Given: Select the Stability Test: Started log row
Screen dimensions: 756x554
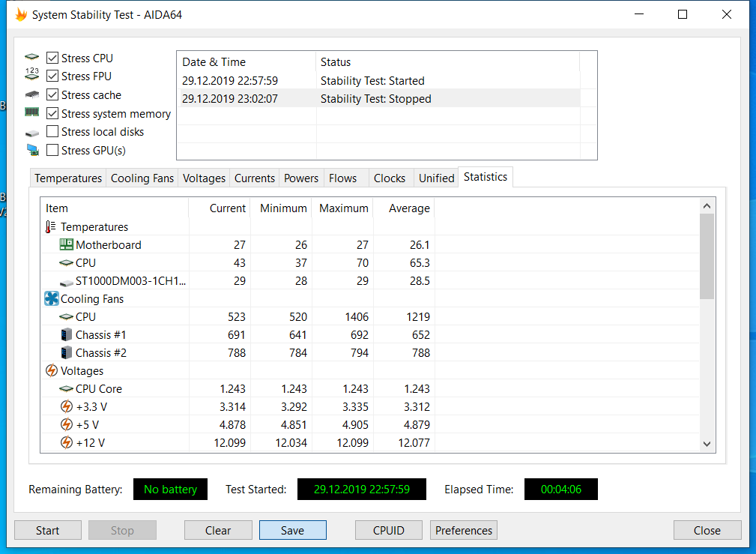Looking at the screenshot, I should click(x=379, y=81).
